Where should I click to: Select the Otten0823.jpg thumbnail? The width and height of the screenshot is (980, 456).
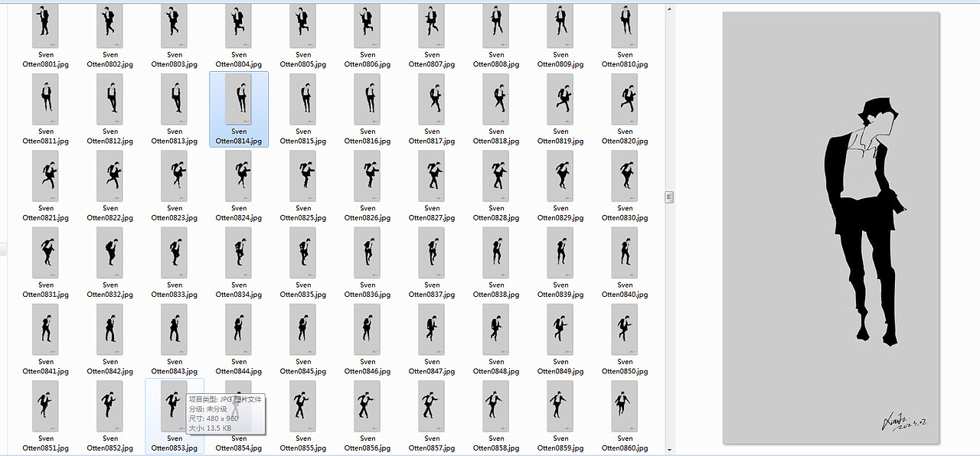[x=175, y=176]
